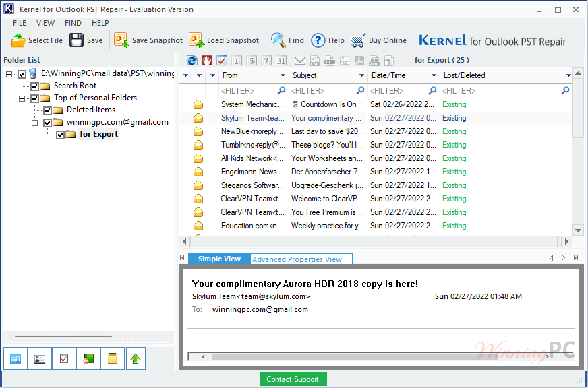This screenshot has height=388, width=588.
Task: Click the calendar '31' month view icon
Action: [x=281, y=61]
